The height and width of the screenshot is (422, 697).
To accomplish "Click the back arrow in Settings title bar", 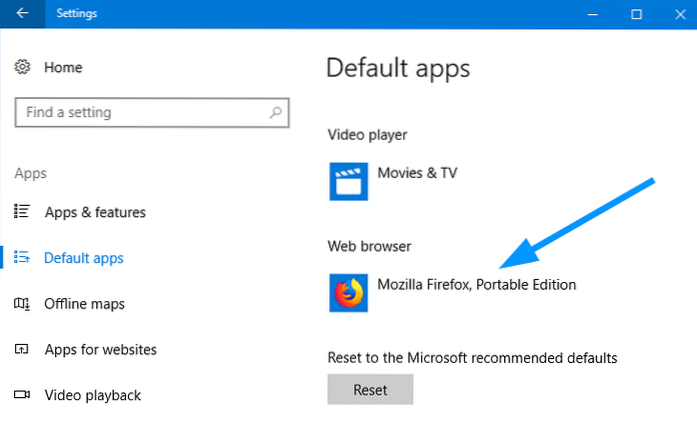I will [x=22, y=13].
